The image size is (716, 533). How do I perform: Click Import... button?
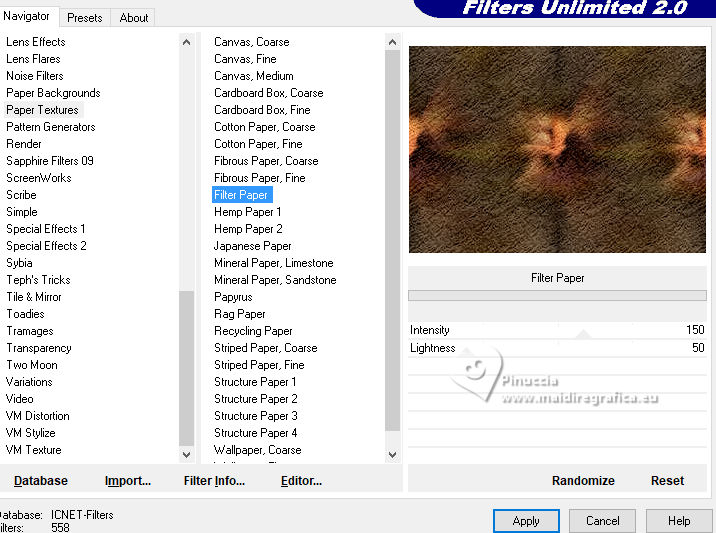pos(127,480)
